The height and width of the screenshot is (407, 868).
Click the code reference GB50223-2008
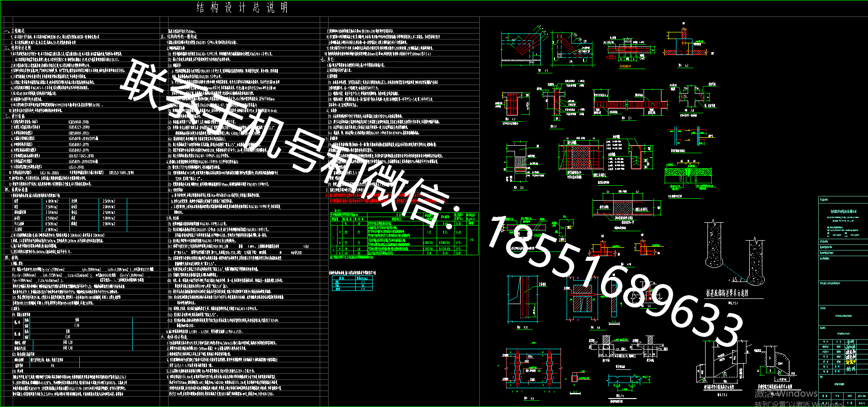pos(79,127)
